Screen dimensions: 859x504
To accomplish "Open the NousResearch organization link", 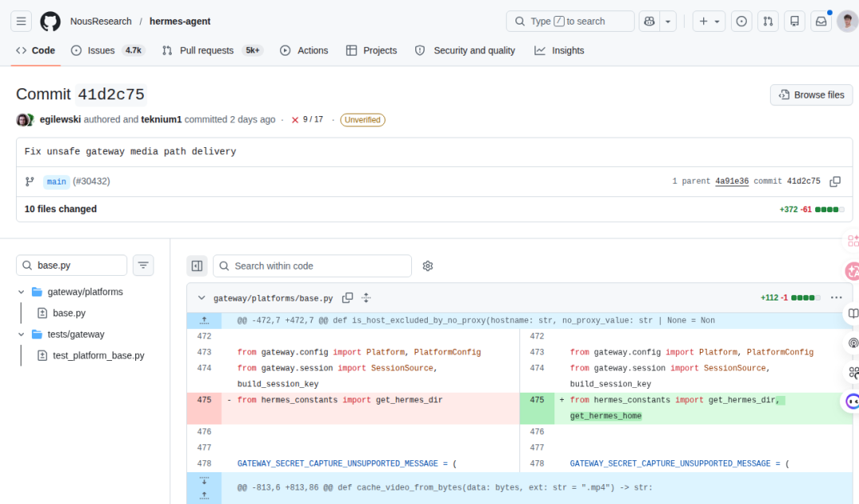I will [101, 21].
